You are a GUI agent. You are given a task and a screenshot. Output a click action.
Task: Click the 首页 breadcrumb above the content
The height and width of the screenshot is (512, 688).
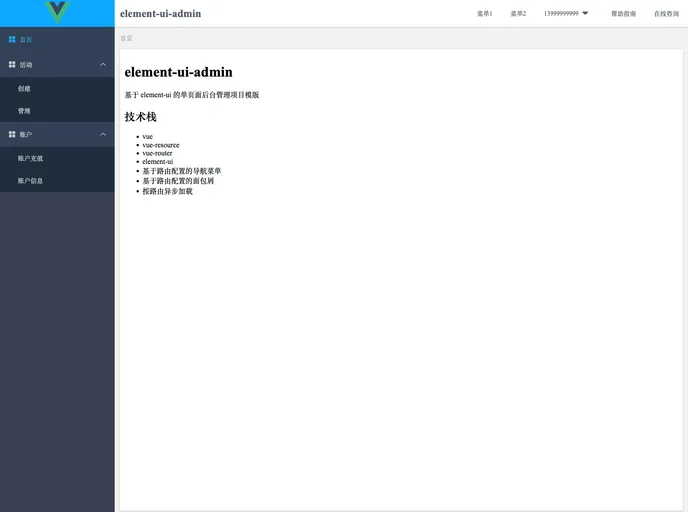pos(126,38)
